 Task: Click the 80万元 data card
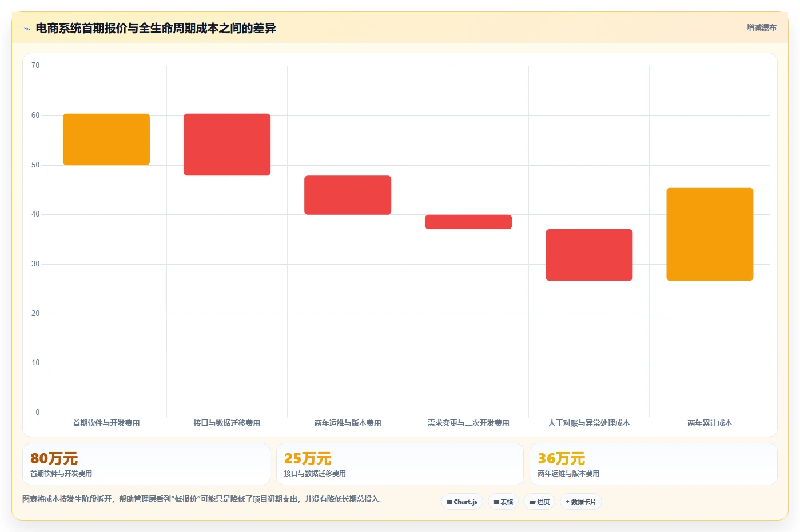[146, 464]
